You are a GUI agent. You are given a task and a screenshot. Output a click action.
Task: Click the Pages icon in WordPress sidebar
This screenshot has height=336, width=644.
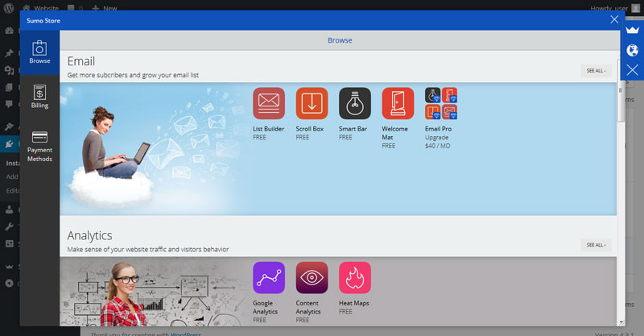9,87
